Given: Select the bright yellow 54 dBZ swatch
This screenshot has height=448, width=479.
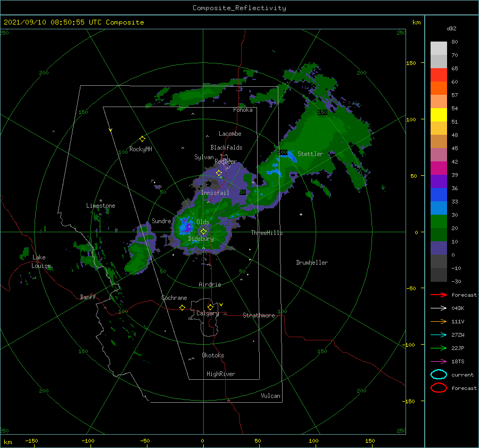Looking at the screenshot, I should (x=439, y=115).
